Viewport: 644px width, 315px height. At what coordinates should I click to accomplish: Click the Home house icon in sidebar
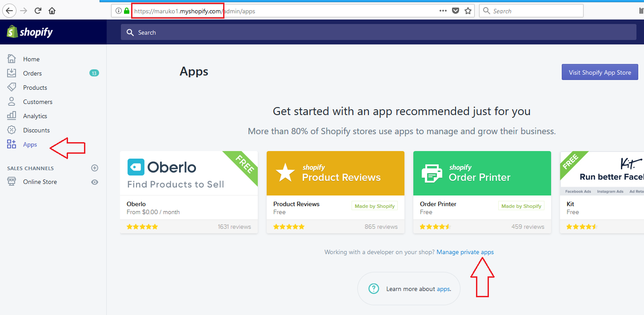tap(12, 59)
